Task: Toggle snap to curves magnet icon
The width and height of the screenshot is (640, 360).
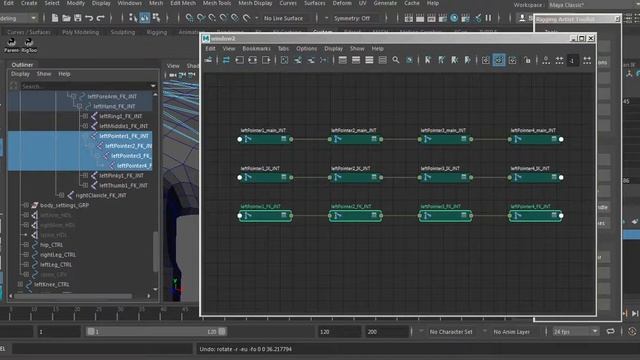Action: tap(201, 18)
